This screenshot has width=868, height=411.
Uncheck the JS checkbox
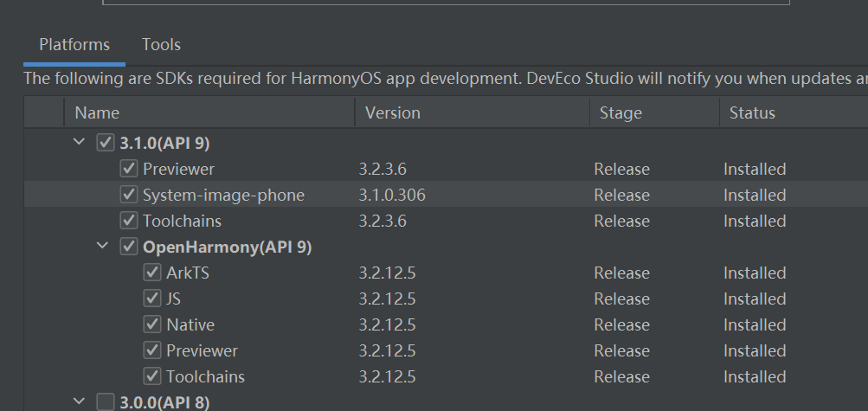151,299
